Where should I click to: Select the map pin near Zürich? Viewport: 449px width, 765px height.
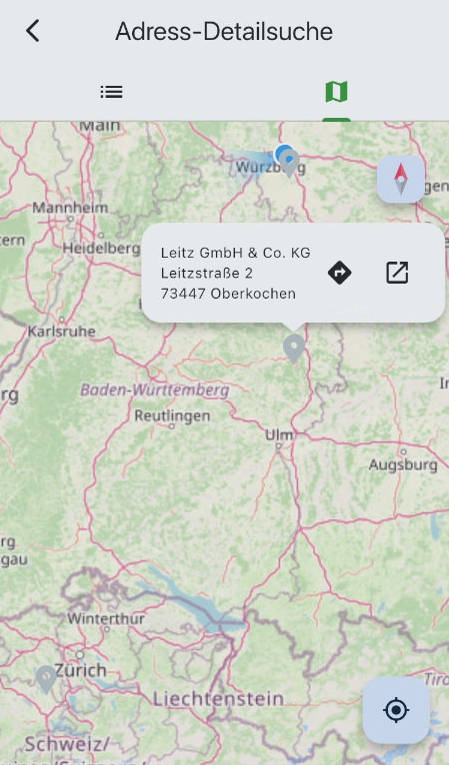click(46, 679)
